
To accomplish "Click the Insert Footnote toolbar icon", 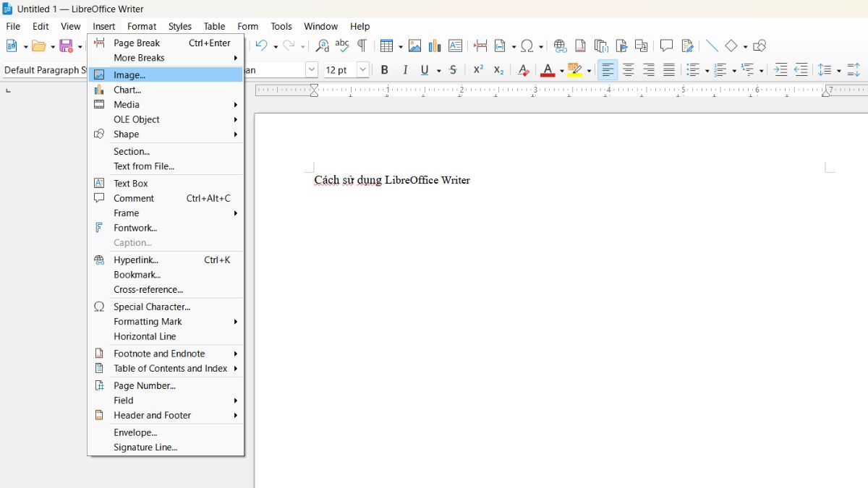I will 580,46.
